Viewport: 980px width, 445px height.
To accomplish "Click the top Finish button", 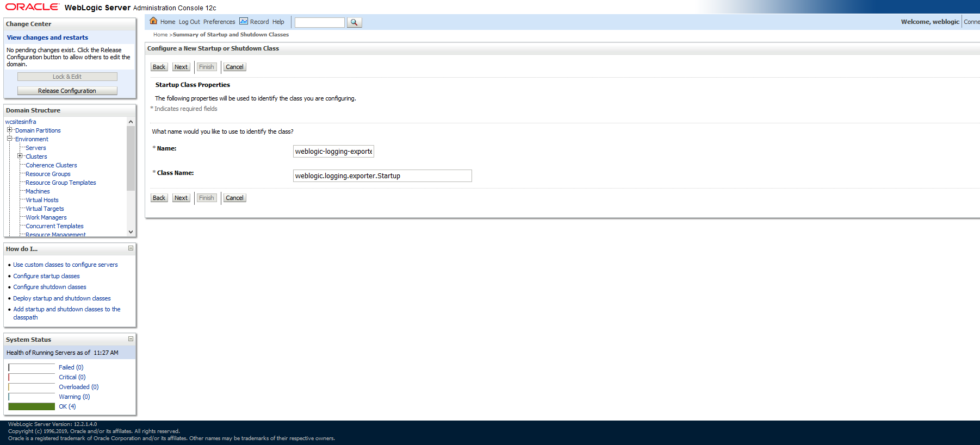I will [x=207, y=67].
